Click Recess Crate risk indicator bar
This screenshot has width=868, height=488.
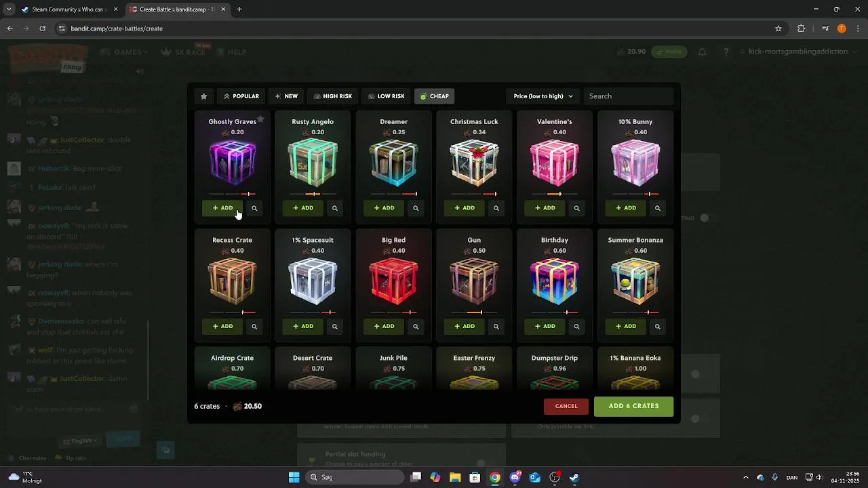[232, 312]
